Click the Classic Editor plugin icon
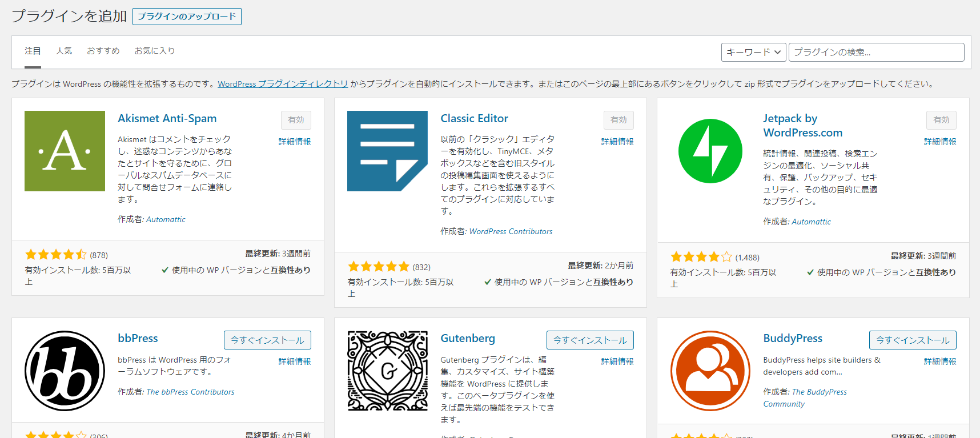 (387, 151)
